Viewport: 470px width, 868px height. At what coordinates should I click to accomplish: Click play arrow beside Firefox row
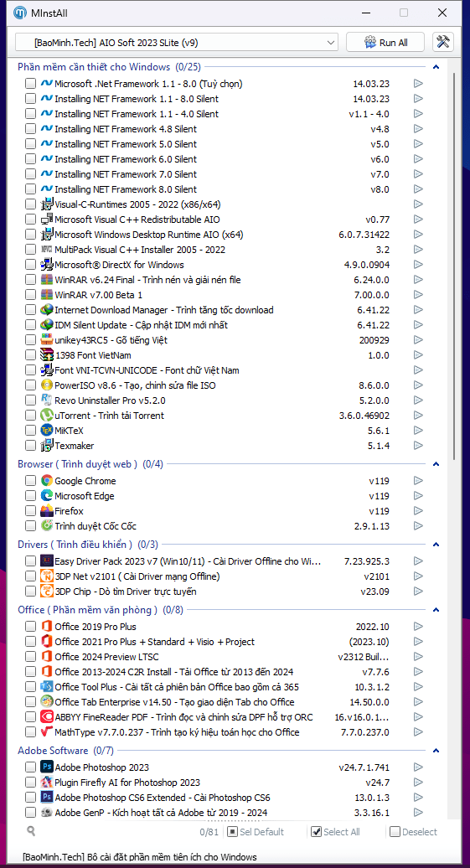(x=418, y=511)
